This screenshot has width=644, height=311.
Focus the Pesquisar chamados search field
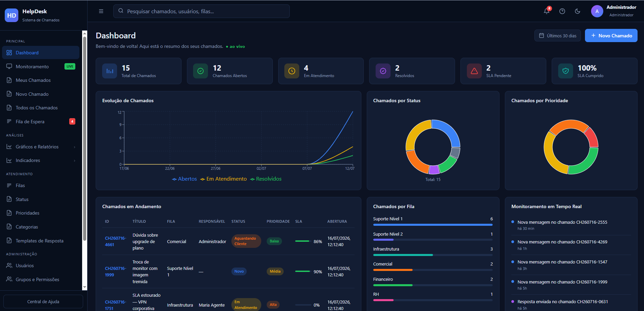[202, 11]
